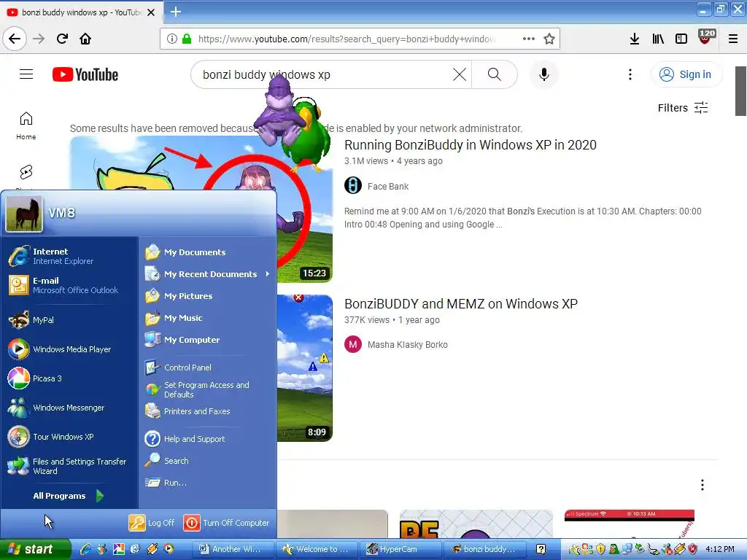747x560 pixels.
Task: Open search Filters
Action: [x=683, y=108]
